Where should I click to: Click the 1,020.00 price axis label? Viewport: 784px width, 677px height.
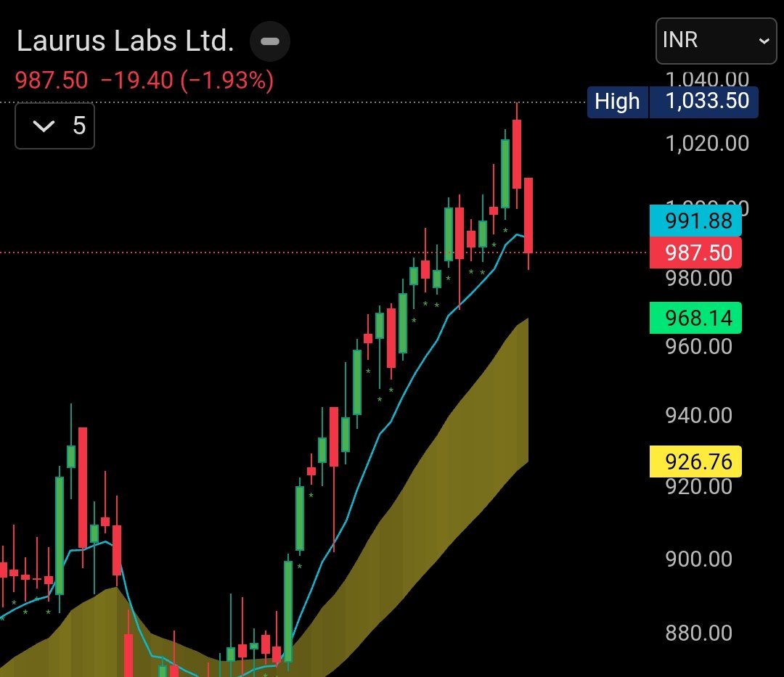tap(707, 144)
